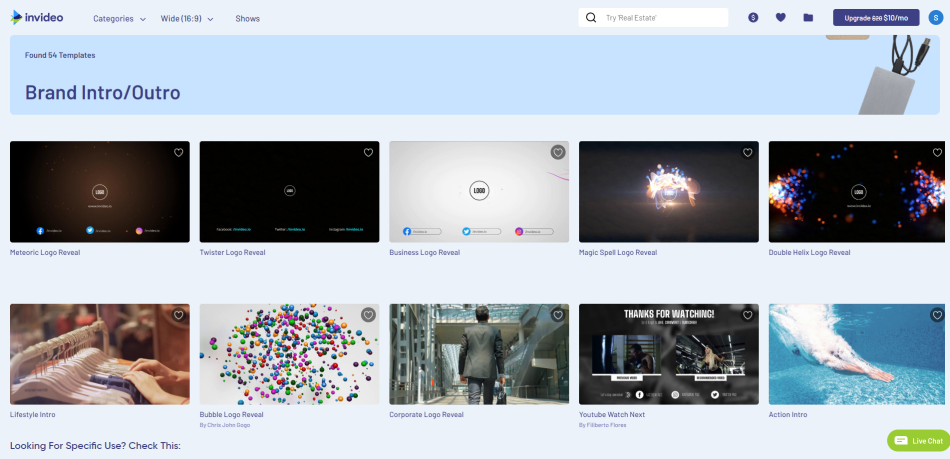Open the user profile avatar
Screen dimensions: 950x459
pyautogui.click(x=932, y=18)
